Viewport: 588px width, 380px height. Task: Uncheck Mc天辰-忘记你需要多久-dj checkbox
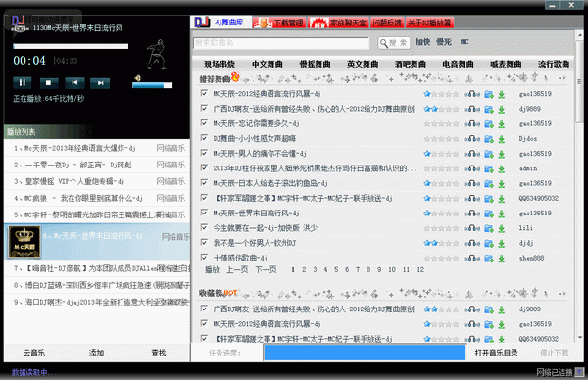(204, 123)
